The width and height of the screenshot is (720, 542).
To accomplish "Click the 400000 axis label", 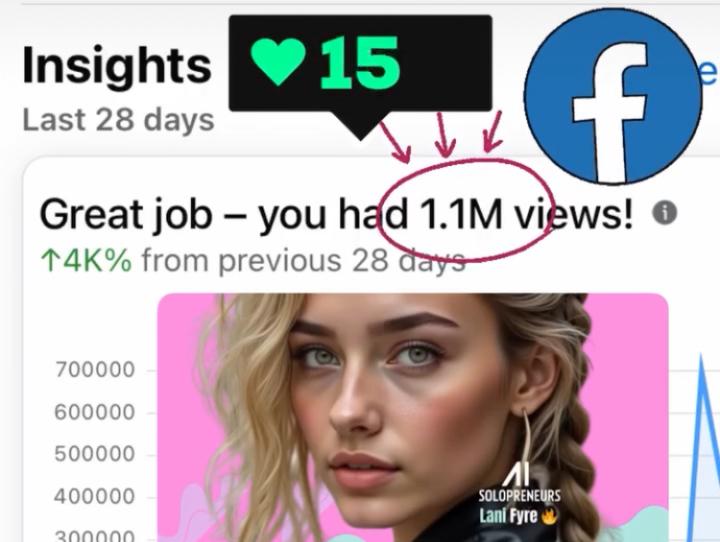I will (x=95, y=497).
